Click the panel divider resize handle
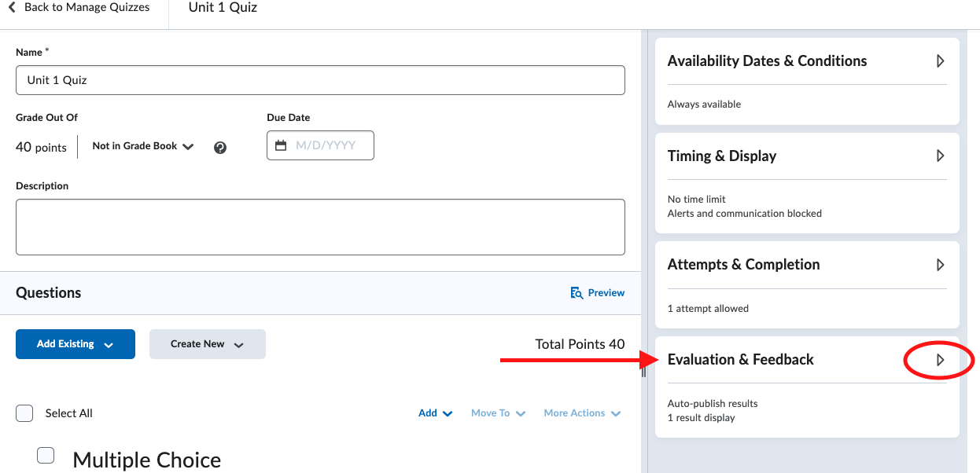This screenshot has width=980, height=473. click(643, 372)
